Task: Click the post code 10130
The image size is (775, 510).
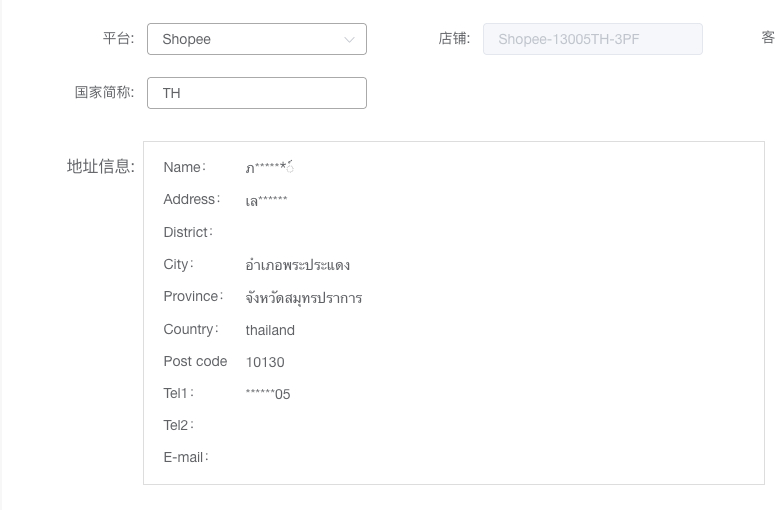Action: 265,362
